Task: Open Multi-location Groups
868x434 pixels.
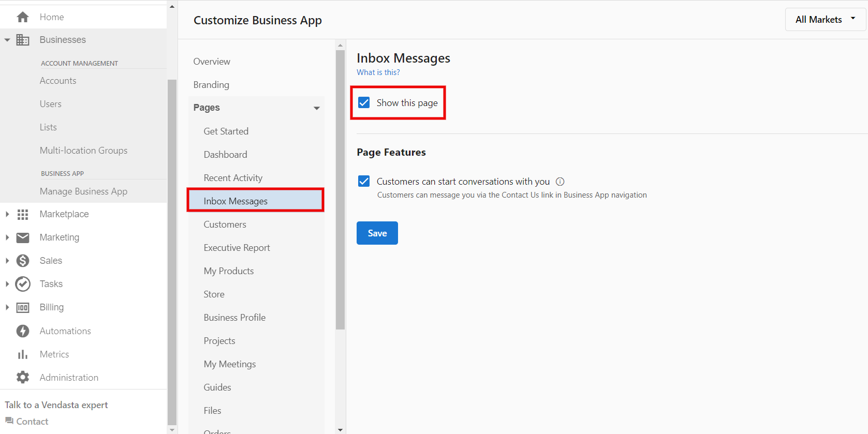Action: [x=83, y=151]
